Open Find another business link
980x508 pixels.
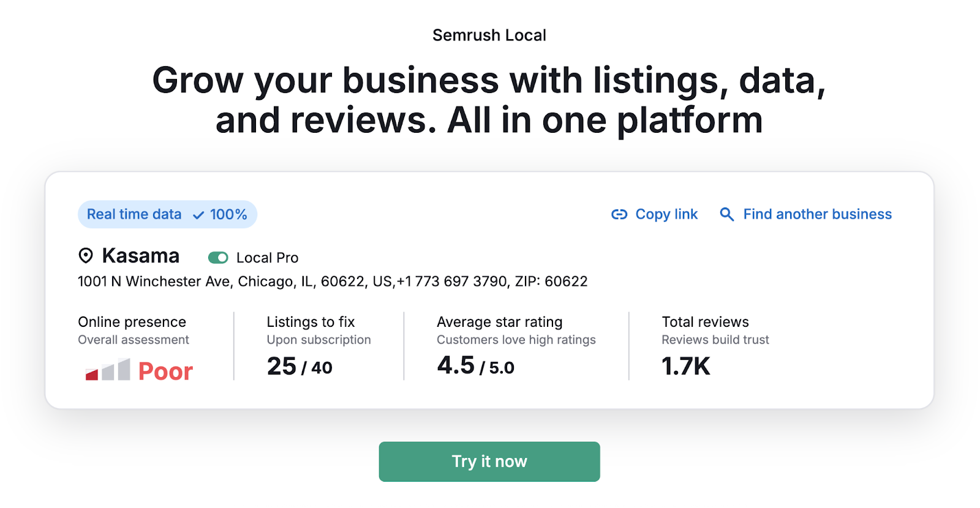817,214
